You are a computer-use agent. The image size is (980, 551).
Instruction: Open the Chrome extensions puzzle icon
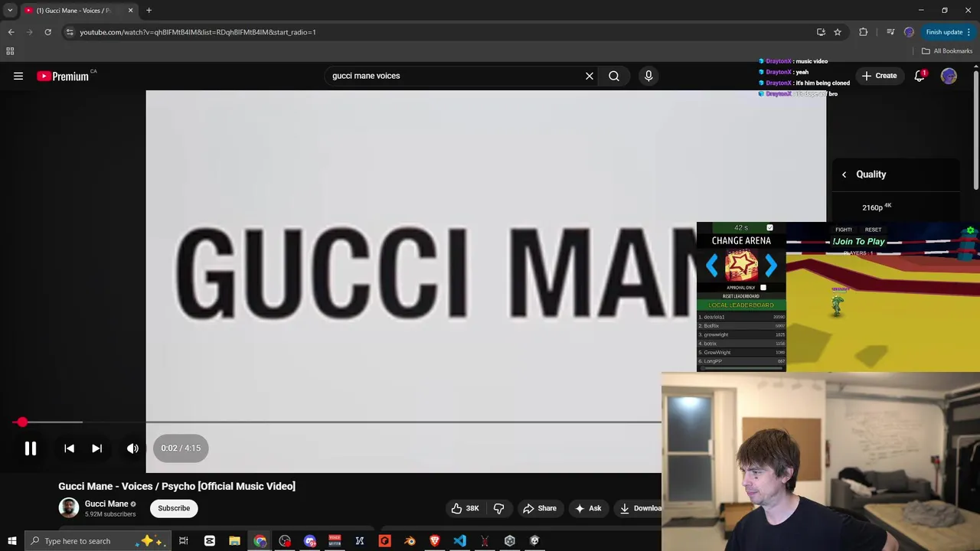[x=864, y=32]
